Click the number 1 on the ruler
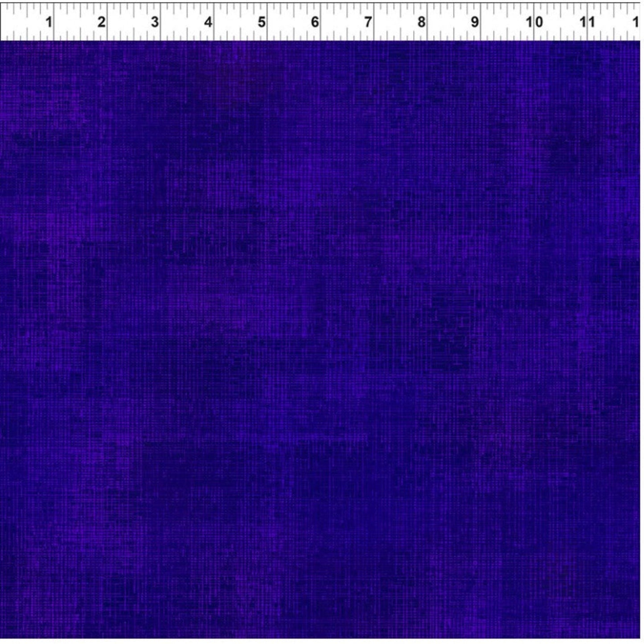 point(49,22)
